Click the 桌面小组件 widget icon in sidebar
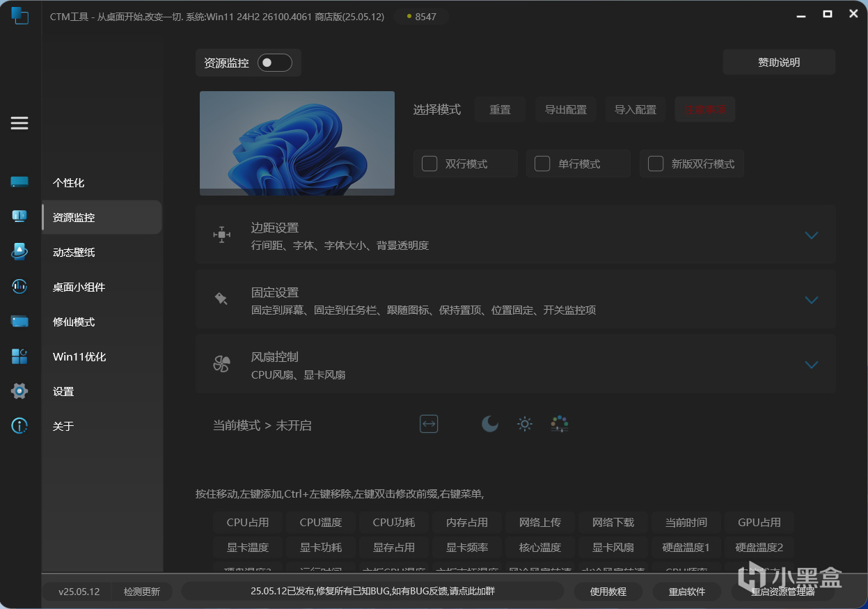Image resolution: width=868 pixels, height=609 pixels. (19, 286)
